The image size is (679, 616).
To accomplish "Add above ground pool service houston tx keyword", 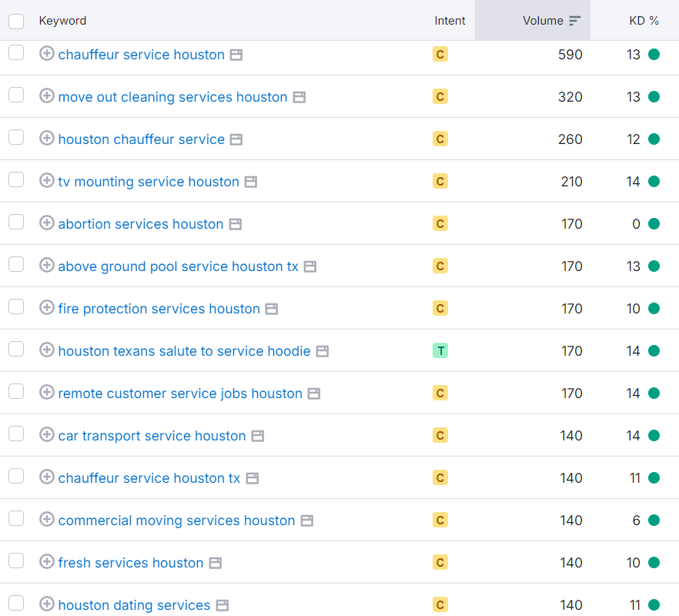I will tap(47, 265).
